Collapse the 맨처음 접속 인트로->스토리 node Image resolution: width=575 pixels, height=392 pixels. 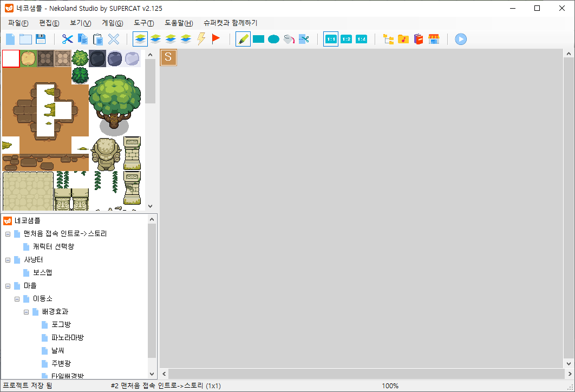tap(8, 234)
